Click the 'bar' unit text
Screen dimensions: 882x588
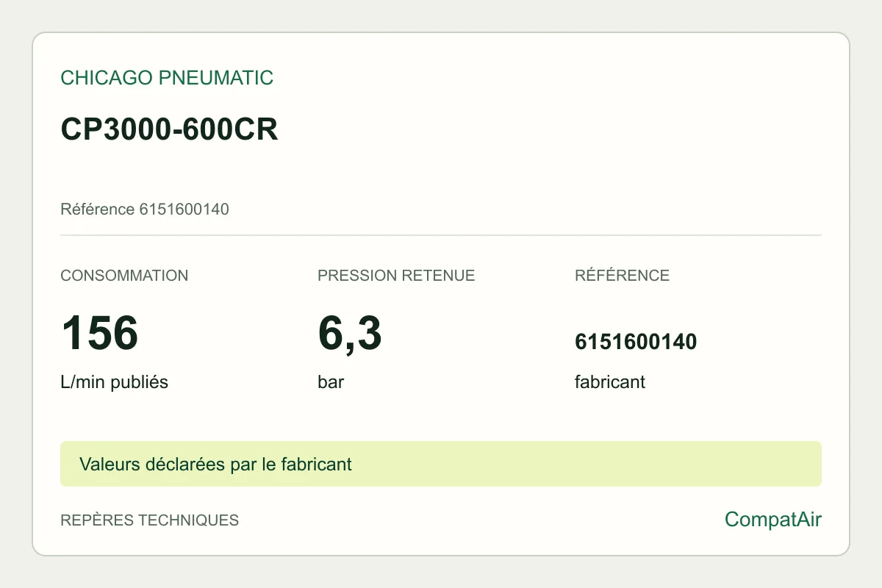tap(331, 382)
